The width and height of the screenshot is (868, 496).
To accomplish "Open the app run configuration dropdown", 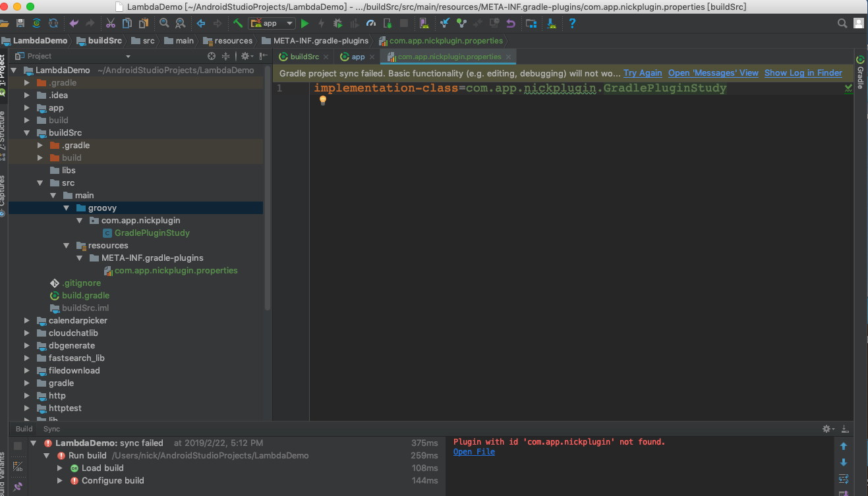I will coord(272,23).
